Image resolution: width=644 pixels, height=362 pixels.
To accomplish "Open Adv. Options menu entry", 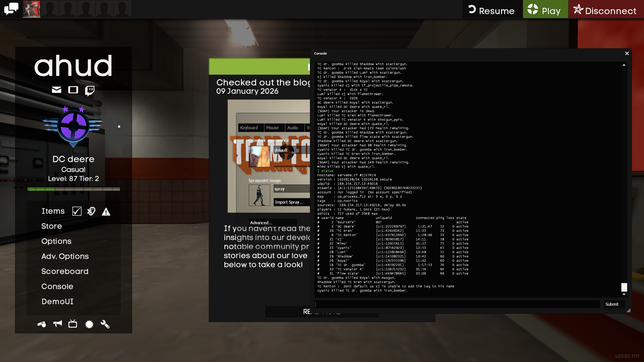I will 65,256.
